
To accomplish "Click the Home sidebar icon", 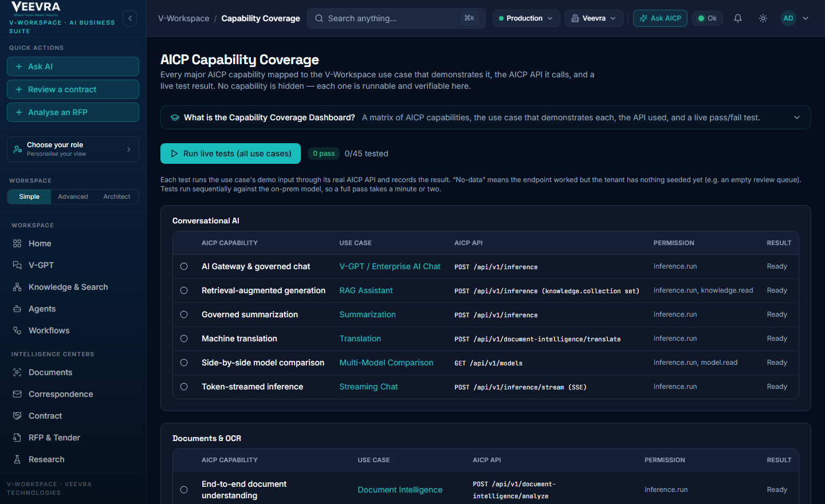I will [17, 243].
